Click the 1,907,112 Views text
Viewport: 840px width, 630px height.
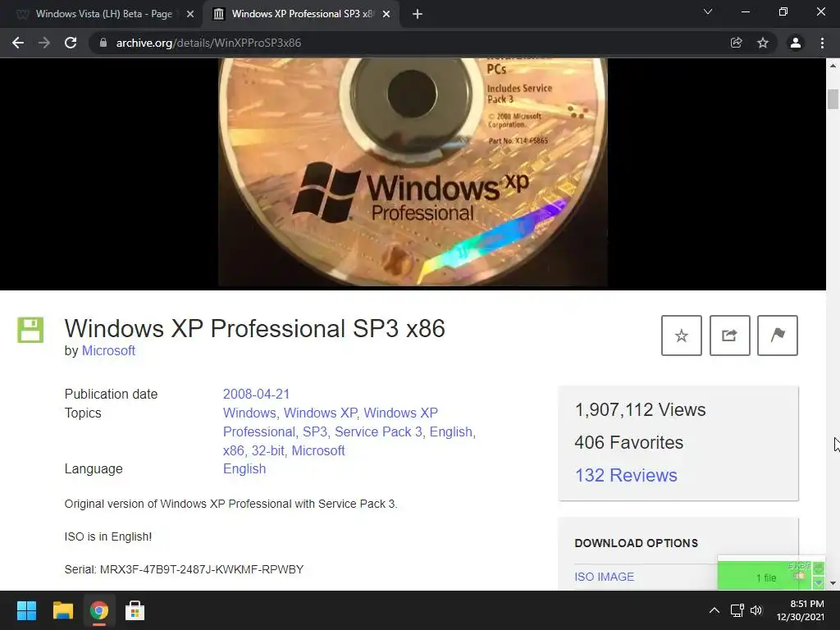click(640, 410)
